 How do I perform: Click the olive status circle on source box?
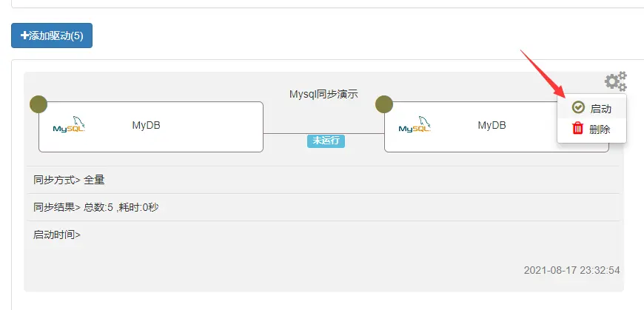point(38,104)
